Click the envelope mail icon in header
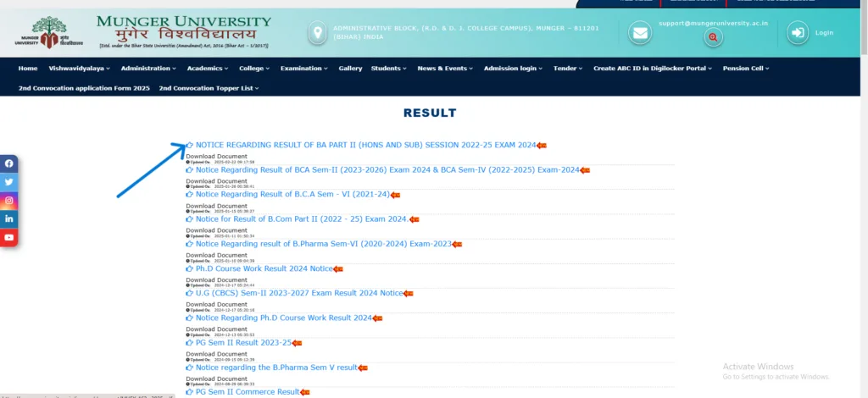 point(640,33)
